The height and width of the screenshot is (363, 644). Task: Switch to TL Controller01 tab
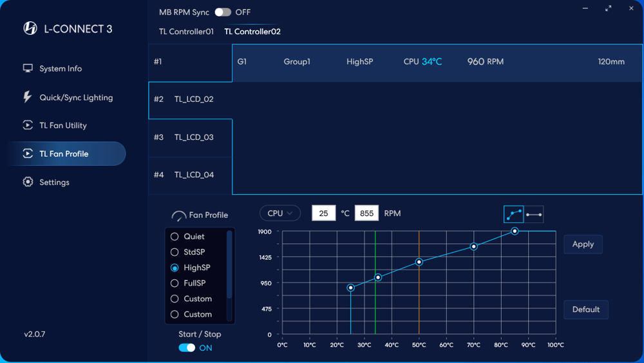click(186, 32)
